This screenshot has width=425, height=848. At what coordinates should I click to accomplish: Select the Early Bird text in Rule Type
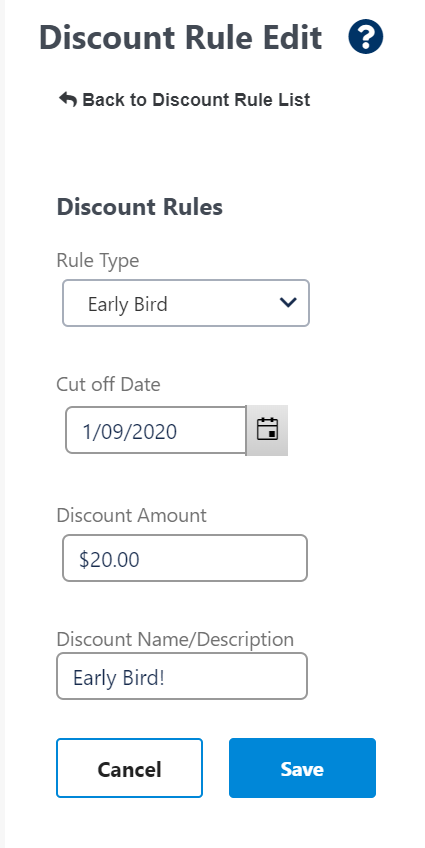[128, 304]
